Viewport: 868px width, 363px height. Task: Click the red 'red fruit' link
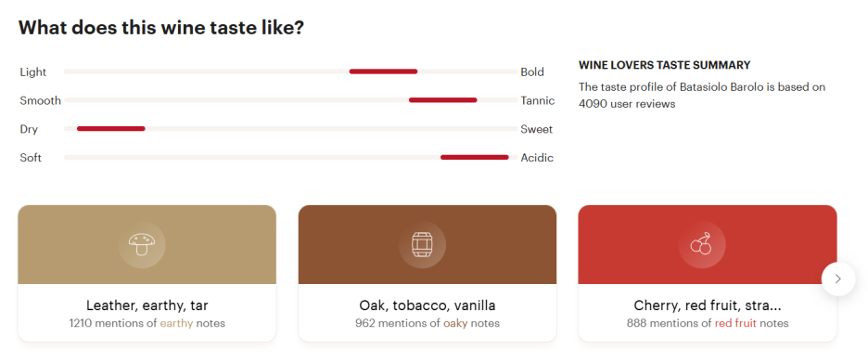pos(735,323)
